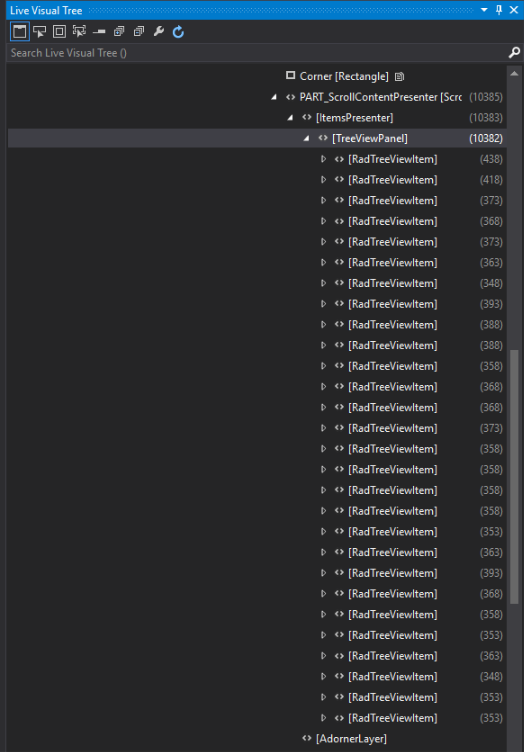The width and height of the screenshot is (524, 752).
Task: Open settings via the wrench icon
Action: point(159,32)
